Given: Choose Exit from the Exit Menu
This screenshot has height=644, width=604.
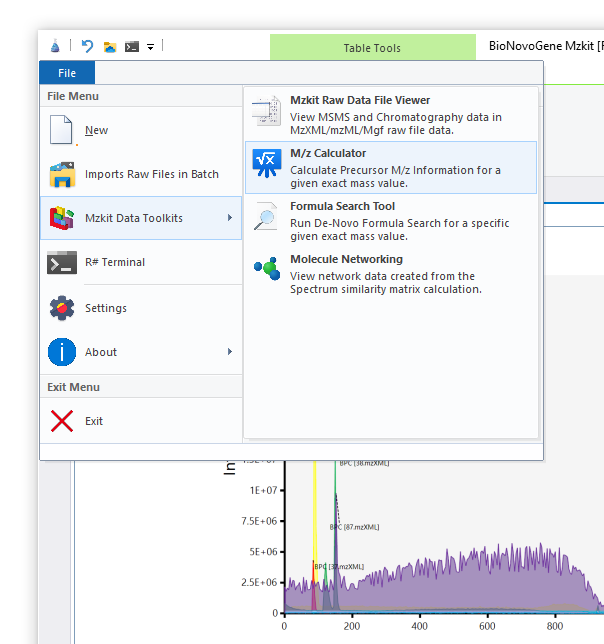Looking at the screenshot, I should [141, 421].
